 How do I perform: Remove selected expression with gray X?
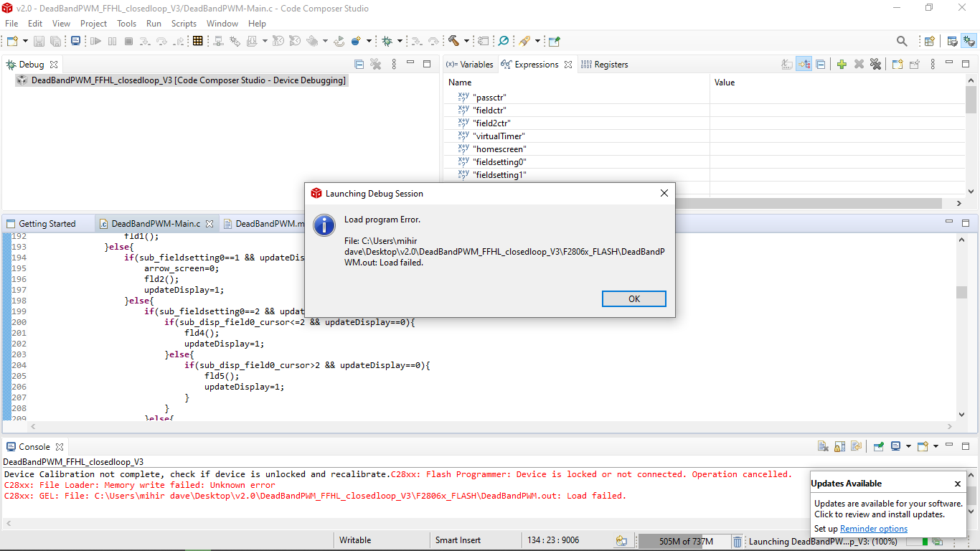pyautogui.click(x=859, y=65)
